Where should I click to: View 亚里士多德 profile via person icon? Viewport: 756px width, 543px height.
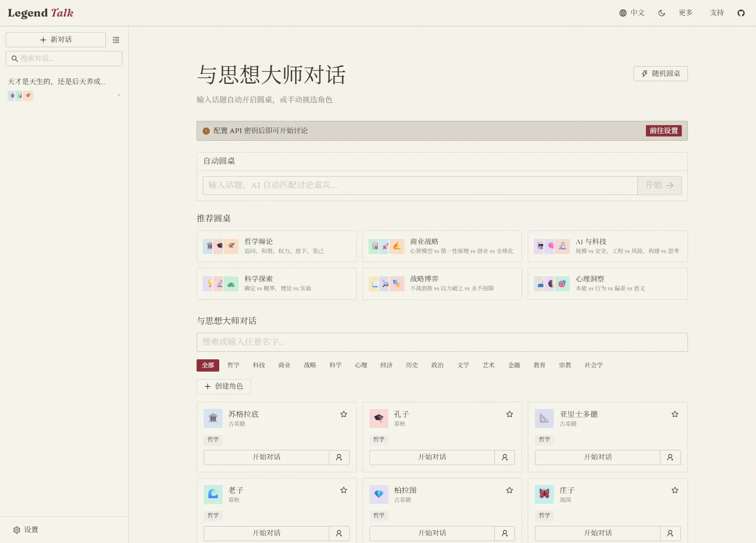670,458
